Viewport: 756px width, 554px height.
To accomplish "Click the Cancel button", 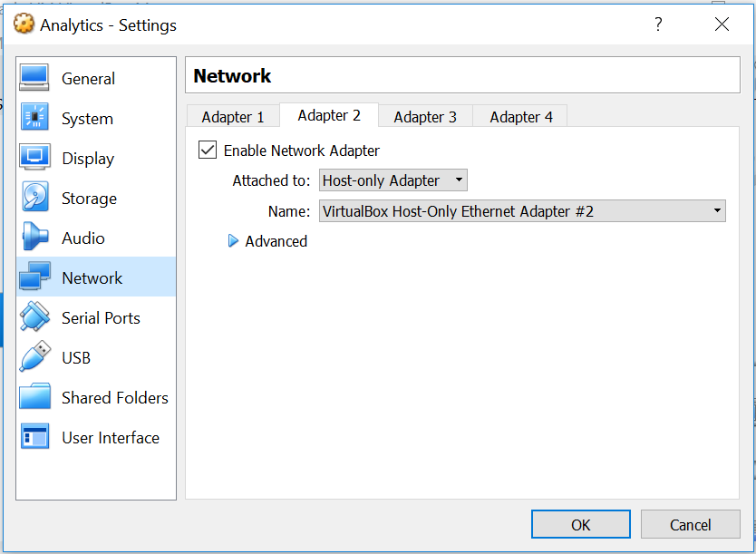I will click(x=690, y=524).
